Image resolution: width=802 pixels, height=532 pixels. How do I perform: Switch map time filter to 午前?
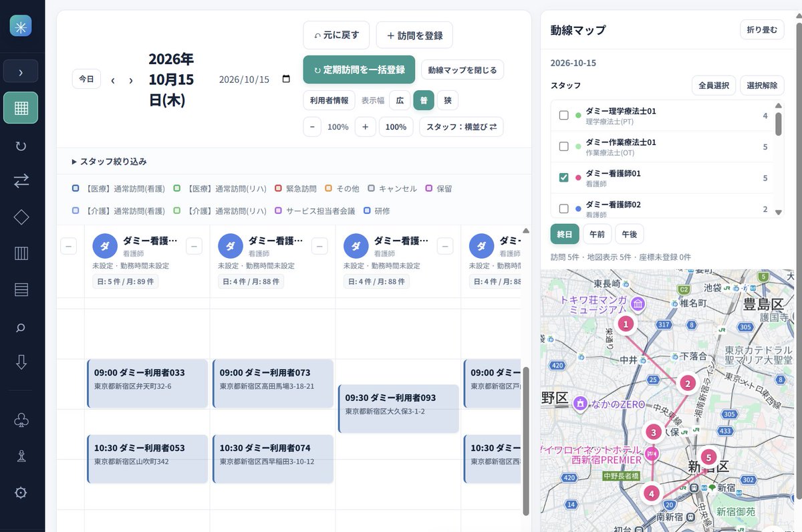coord(597,234)
